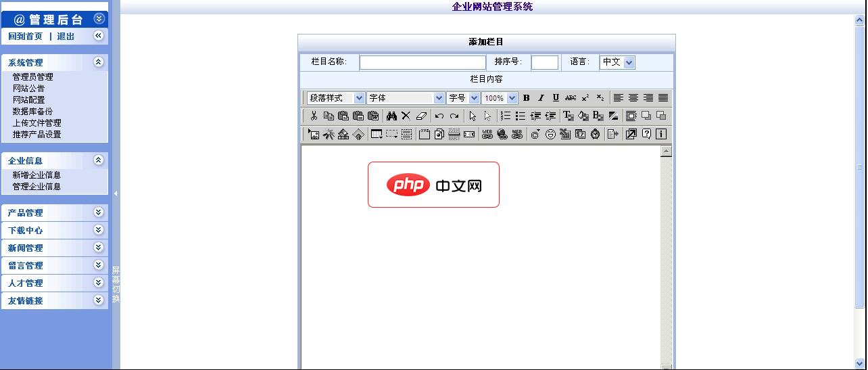Open 管理企业信息 menu item
The image size is (868, 370).
point(37,187)
